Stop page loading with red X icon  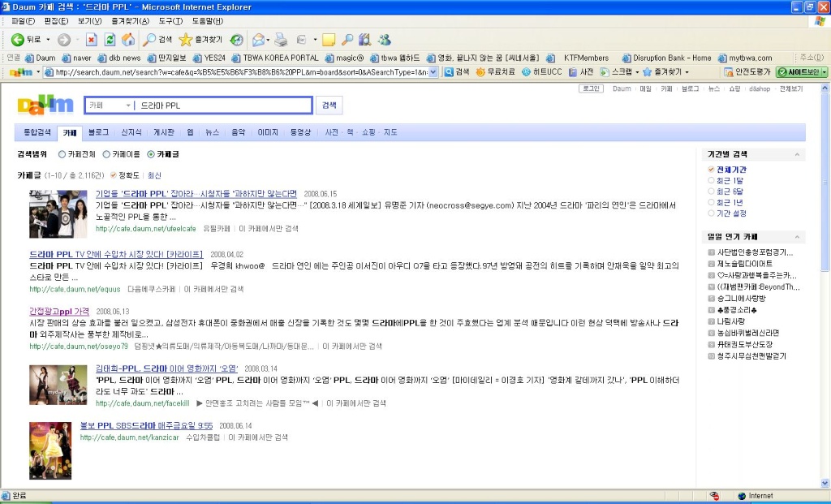92,40
